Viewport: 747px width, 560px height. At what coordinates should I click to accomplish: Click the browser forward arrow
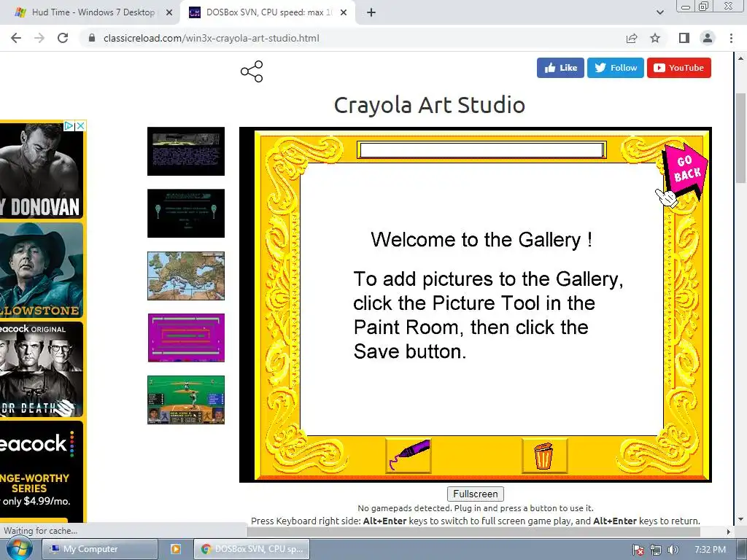39,38
